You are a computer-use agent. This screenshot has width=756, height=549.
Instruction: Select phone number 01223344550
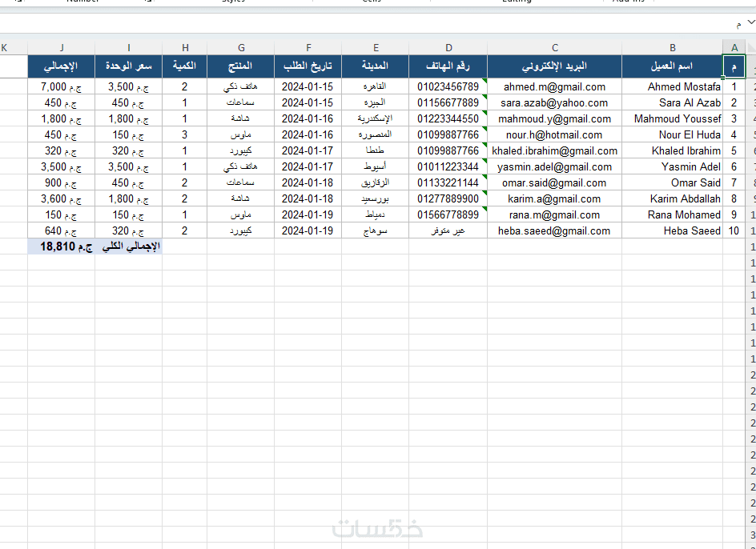point(448,118)
